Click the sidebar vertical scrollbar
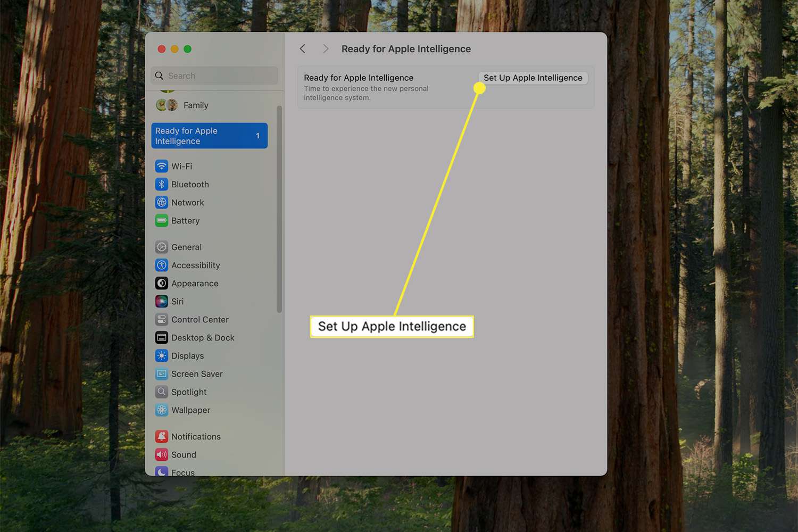 tap(279, 209)
